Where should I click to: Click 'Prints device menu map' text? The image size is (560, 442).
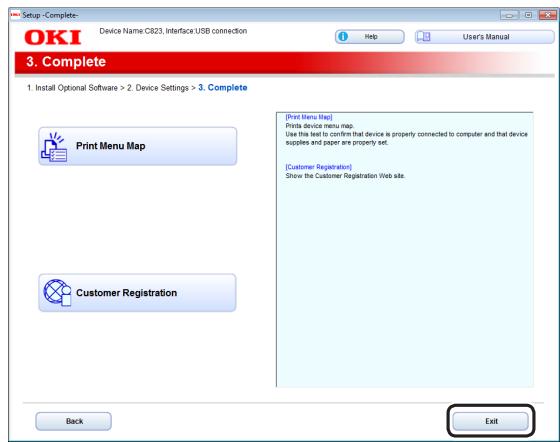coord(320,126)
